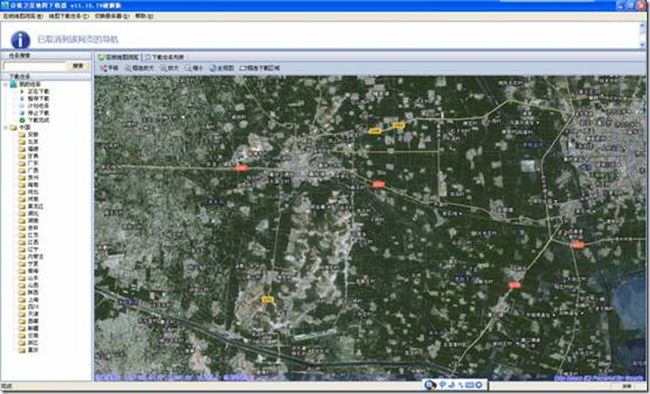This screenshot has width=650, height=394.
Task: Select 天津 in the region tree
Action: pyautogui.click(x=29, y=314)
